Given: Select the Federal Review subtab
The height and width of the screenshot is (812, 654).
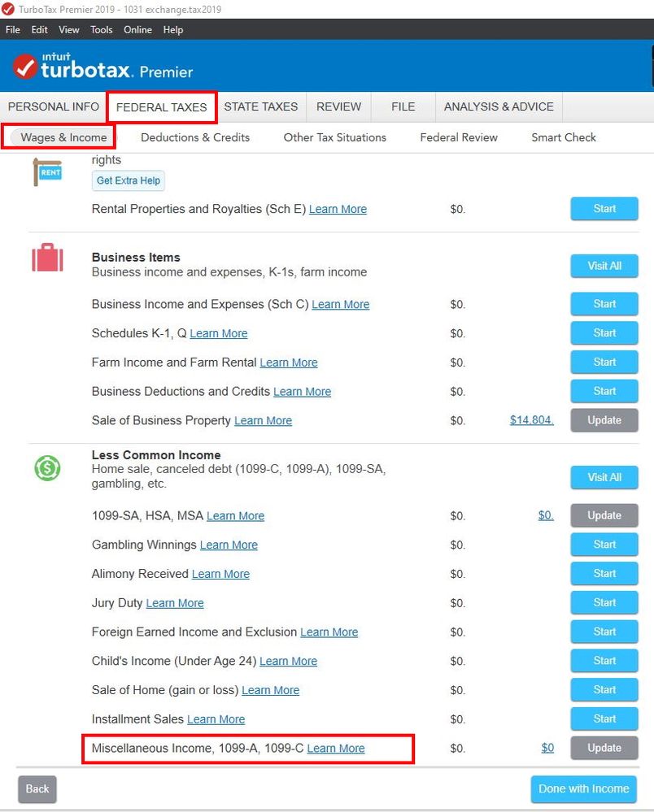Looking at the screenshot, I should point(459,137).
